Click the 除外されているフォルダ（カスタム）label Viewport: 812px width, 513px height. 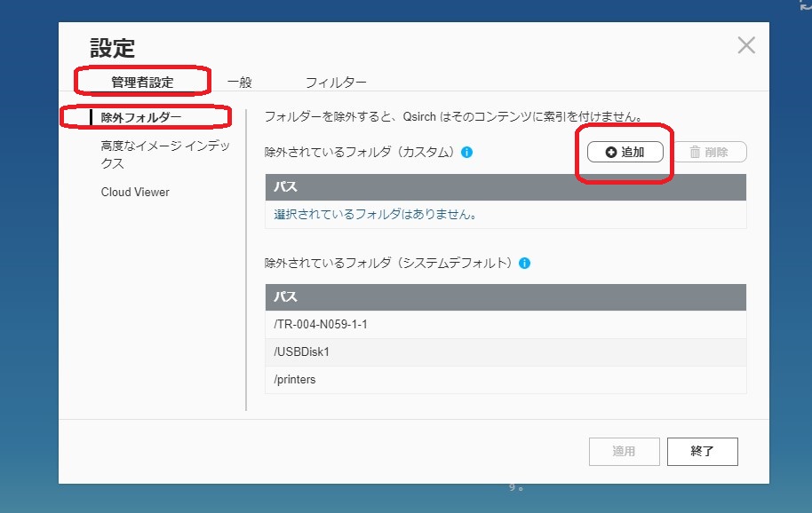coord(360,152)
